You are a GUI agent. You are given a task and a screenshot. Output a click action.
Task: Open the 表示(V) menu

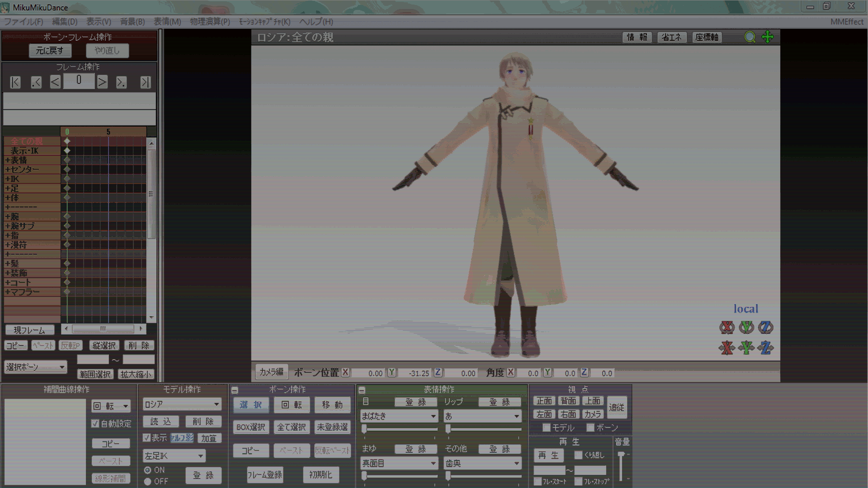click(99, 22)
